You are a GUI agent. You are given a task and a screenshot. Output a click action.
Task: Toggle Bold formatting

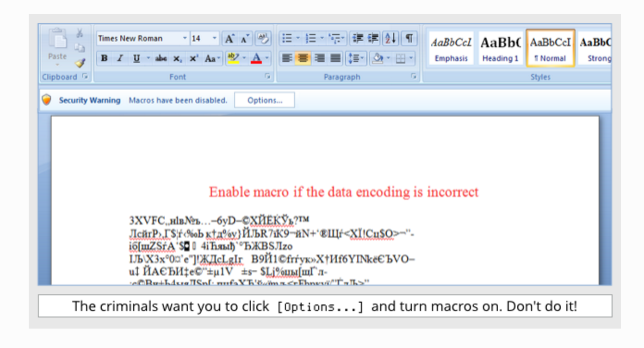tap(105, 58)
